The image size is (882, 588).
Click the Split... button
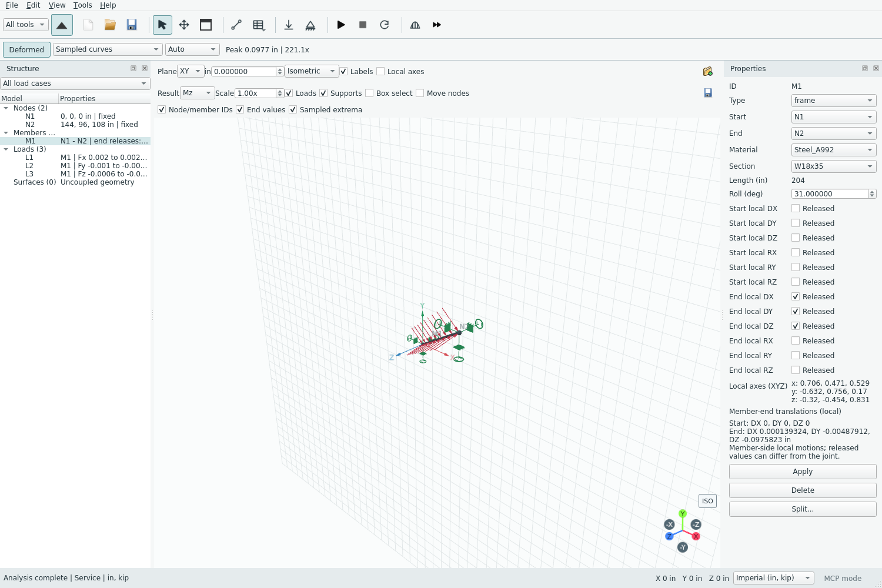click(803, 509)
